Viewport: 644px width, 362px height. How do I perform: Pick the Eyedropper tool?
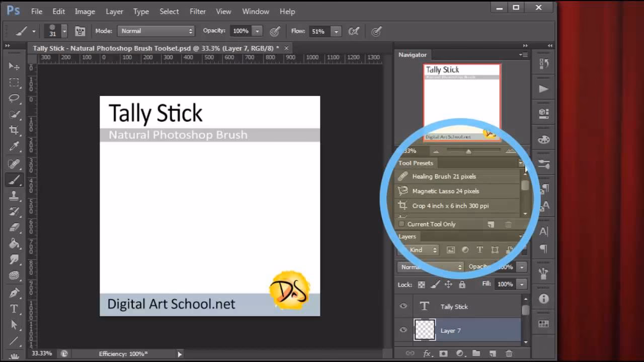click(14, 146)
